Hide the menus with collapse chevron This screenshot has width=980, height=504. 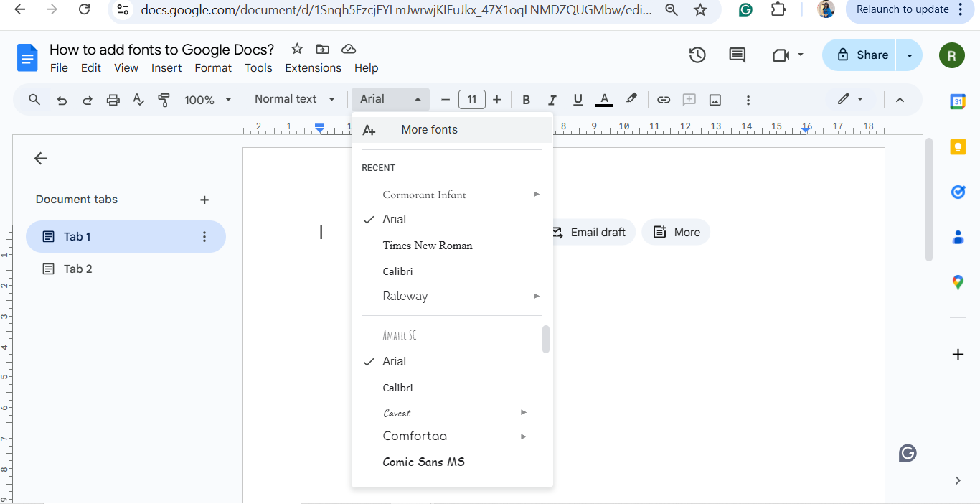(x=900, y=100)
